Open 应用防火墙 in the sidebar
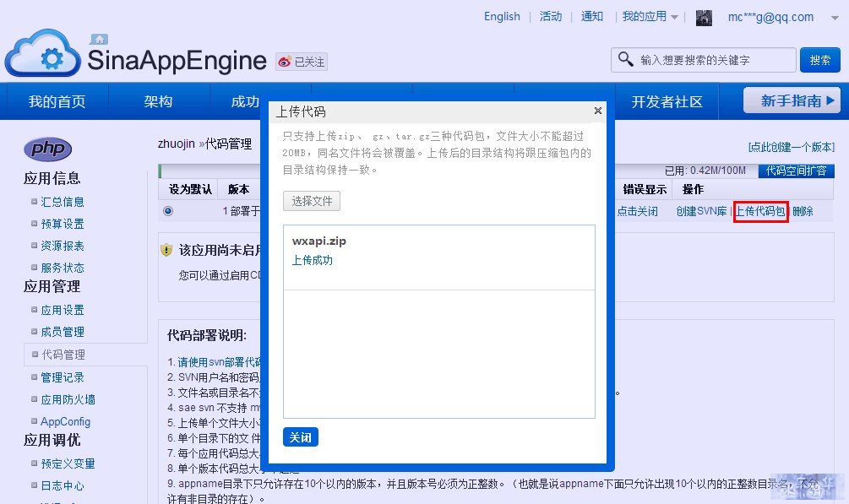The height and width of the screenshot is (504, 849). pyautogui.click(x=68, y=399)
